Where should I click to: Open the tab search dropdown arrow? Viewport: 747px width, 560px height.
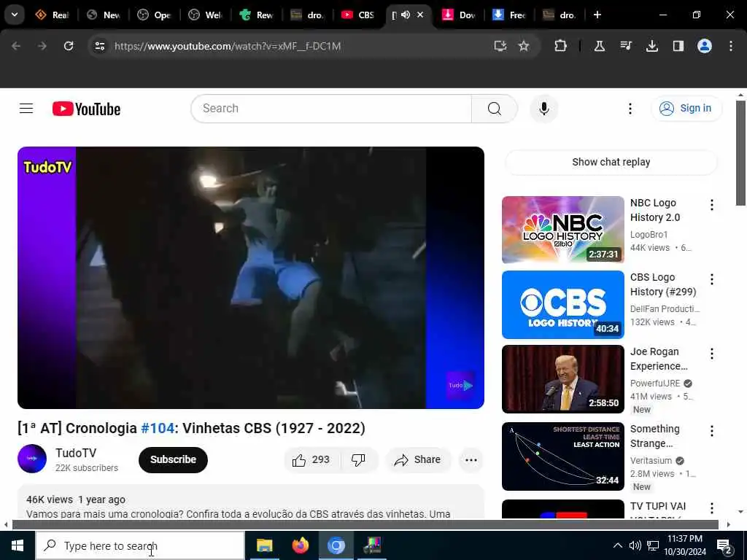point(15,15)
